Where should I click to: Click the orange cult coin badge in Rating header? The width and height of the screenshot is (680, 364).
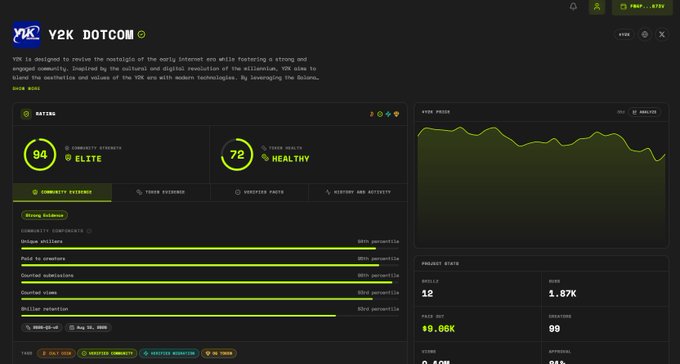[372, 114]
